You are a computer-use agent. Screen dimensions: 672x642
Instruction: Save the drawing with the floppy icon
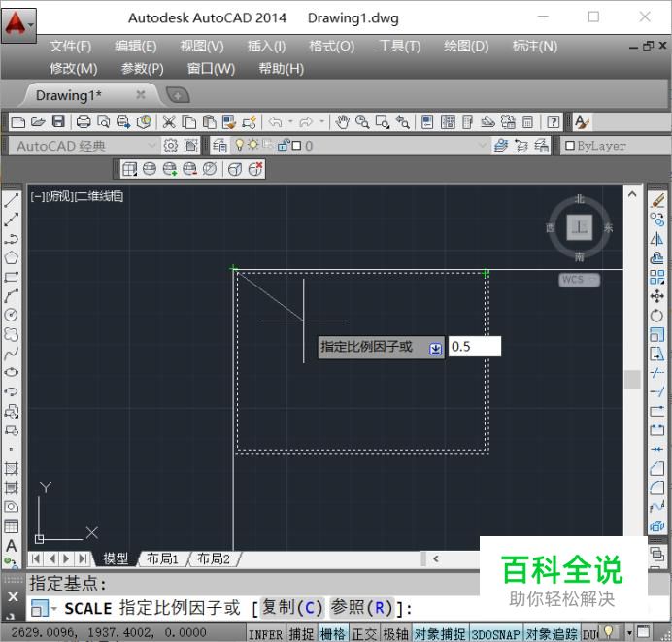pyautogui.click(x=58, y=122)
